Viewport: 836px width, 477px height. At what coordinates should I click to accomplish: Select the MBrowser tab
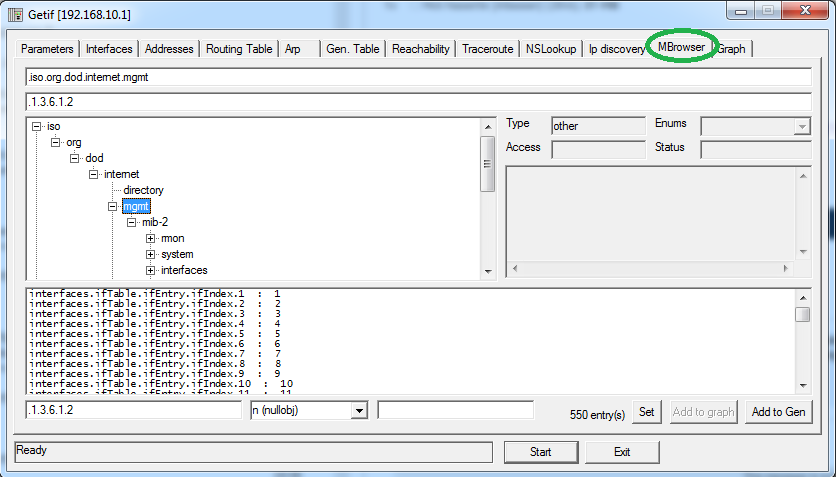(681, 47)
